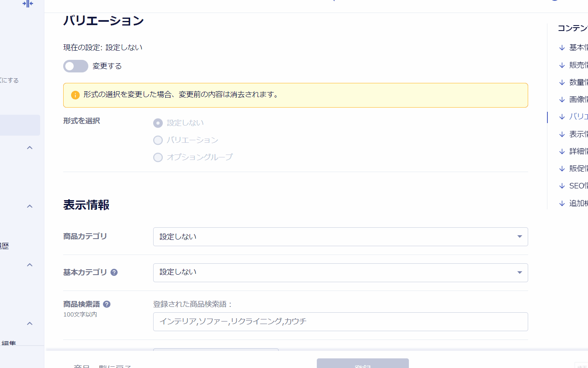Screen dimensions: 588x368
Task: Click the down-arrow icon beside 画像情報
Action: tap(562, 100)
